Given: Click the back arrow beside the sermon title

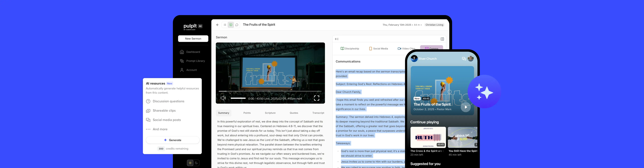Looking at the screenshot, I should pos(217,25).
